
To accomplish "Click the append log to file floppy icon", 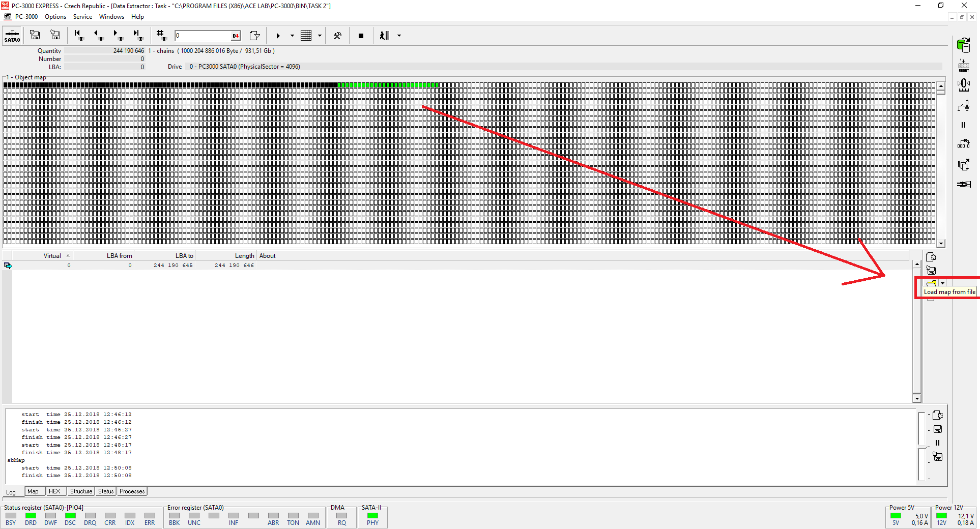I will [937, 457].
